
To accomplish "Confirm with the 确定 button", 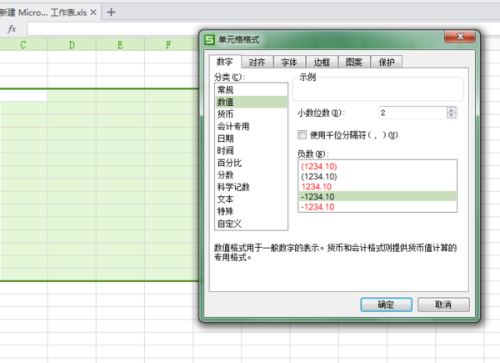I will [386, 304].
